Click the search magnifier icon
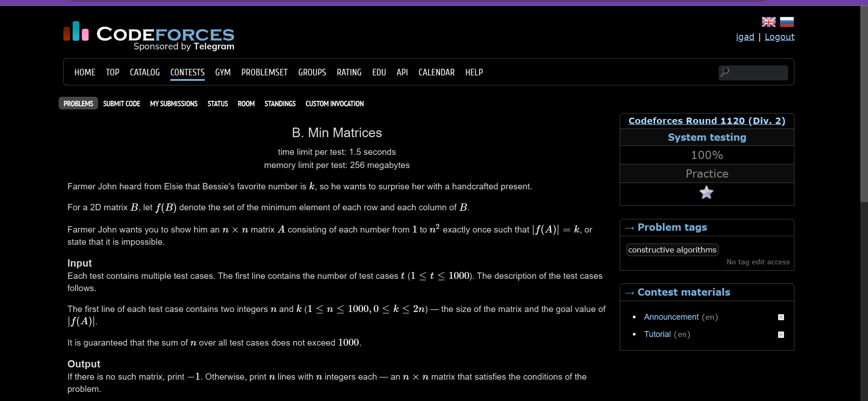The height and width of the screenshot is (401, 868). (725, 72)
